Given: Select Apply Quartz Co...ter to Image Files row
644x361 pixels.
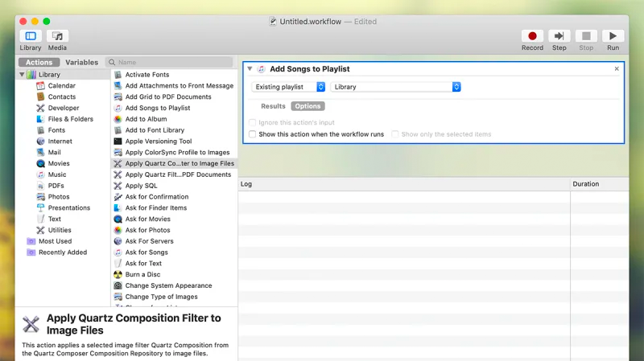Looking at the screenshot, I should click(174, 163).
